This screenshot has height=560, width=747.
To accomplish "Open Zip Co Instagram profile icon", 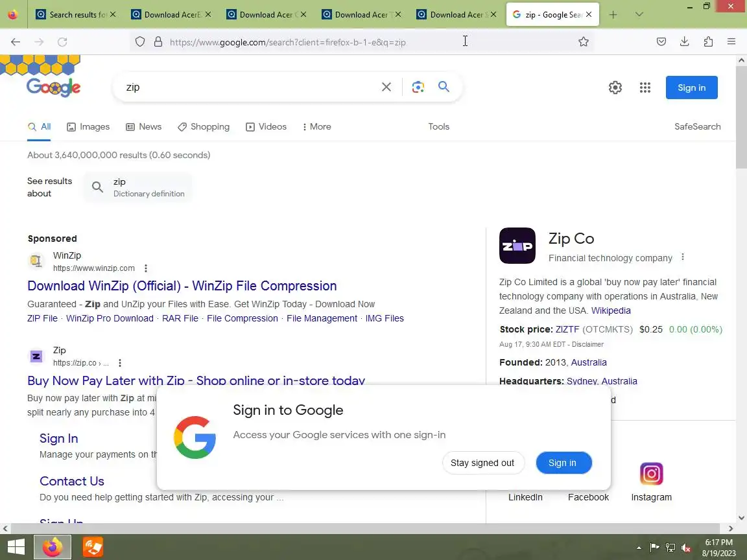I will click(651, 474).
